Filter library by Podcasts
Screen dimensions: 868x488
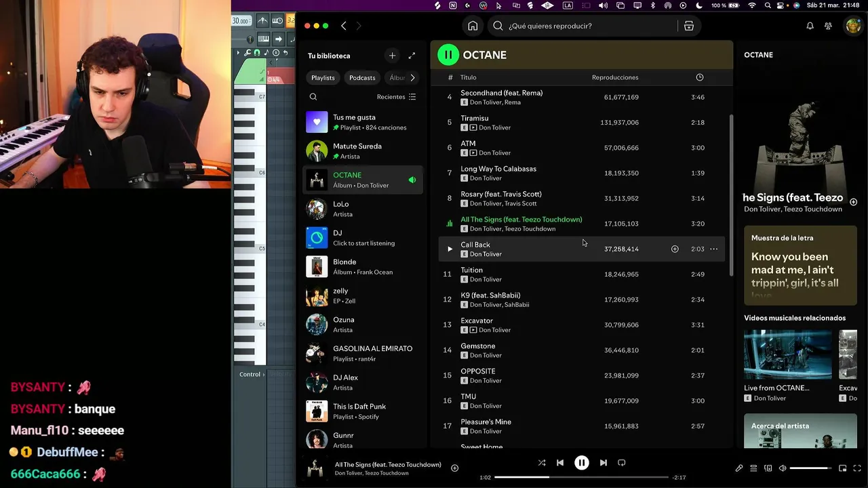point(362,78)
